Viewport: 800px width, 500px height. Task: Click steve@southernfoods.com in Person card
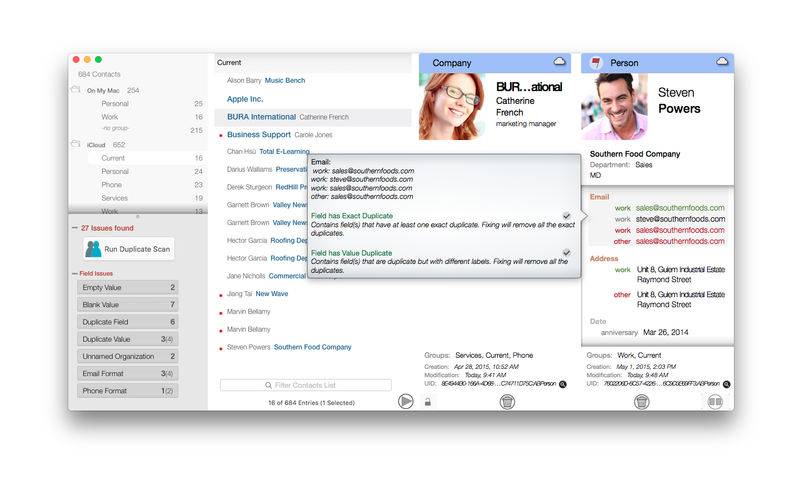(681, 219)
